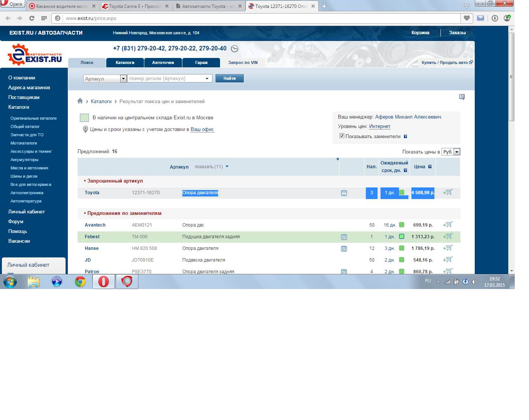Open Chrome from the taskbar
Viewport: 529px width, 420px height.
click(80, 282)
